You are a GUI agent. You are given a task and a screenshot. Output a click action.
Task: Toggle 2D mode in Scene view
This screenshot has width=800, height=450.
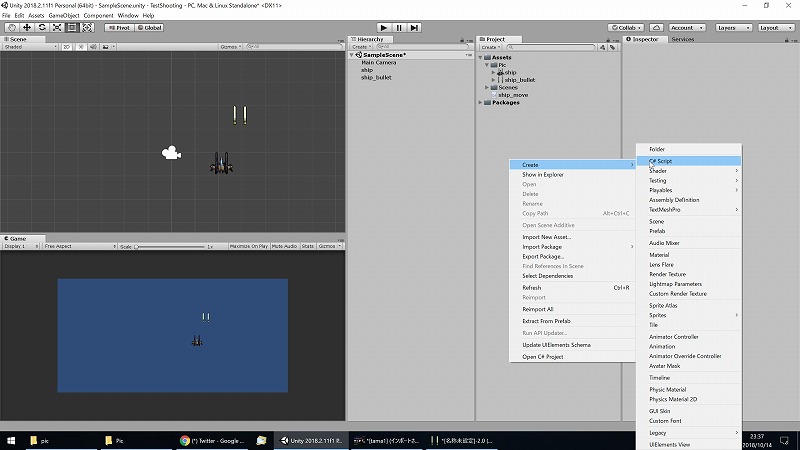[66, 46]
